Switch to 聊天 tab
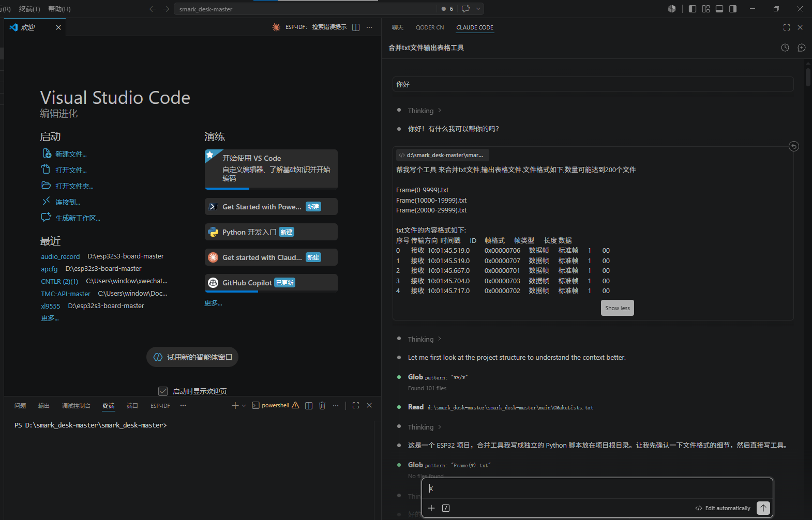 398,27
